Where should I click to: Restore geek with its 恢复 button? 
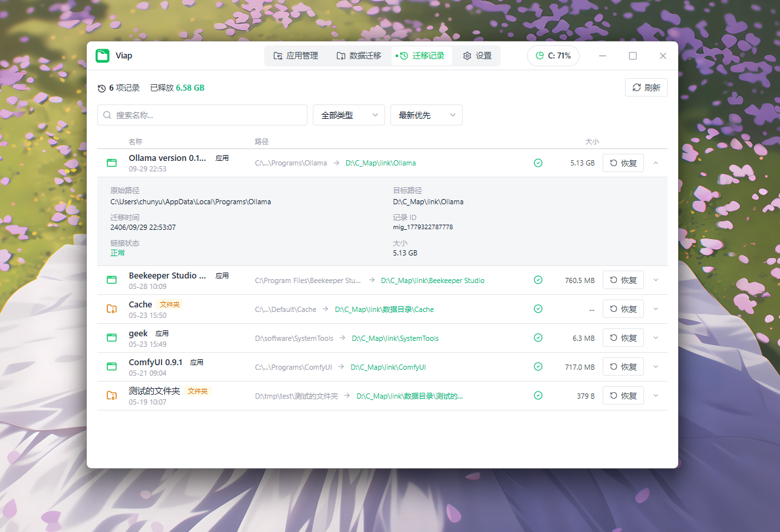click(623, 338)
